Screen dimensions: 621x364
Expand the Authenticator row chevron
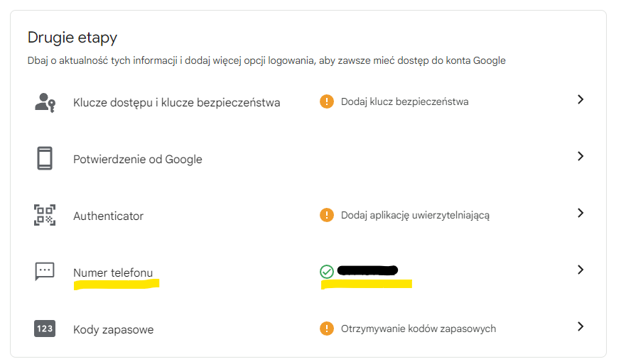click(x=580, y=213)
